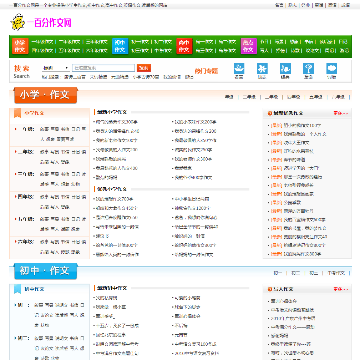
Task: Open the blue snowflake-shaped topic icon
Action: [x=262, y=68]
